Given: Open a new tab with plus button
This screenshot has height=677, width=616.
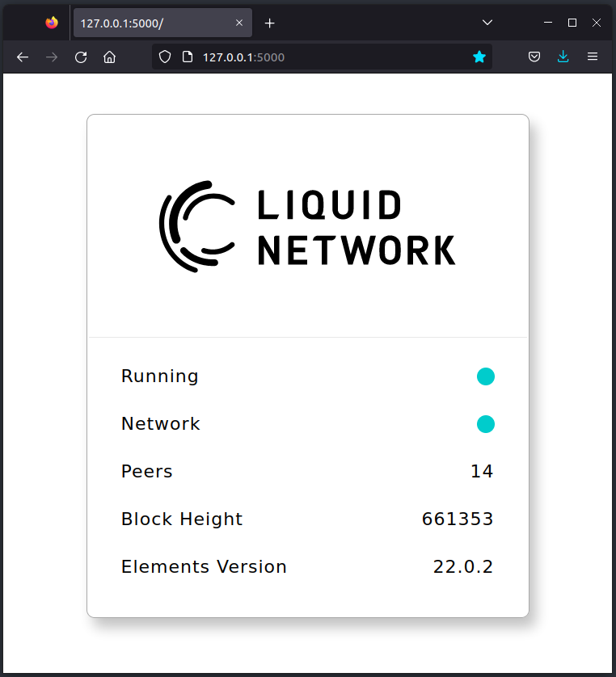Looking at the screenshot, I should pyautogui.click(x=270, y=23).
